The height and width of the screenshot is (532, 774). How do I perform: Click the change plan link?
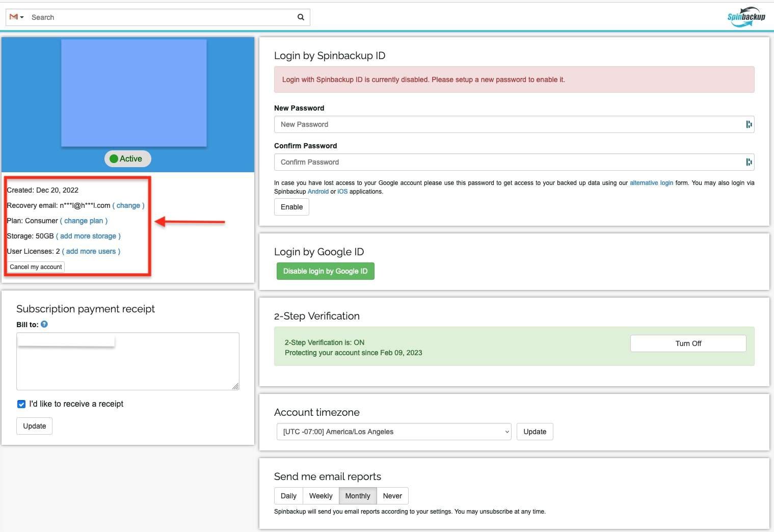click(84, 221)
